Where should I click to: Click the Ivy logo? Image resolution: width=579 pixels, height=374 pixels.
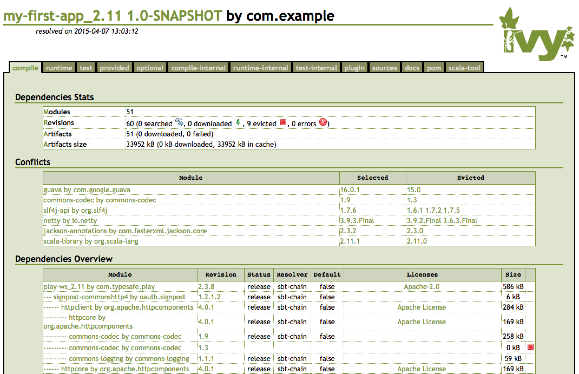click(x=537, y=34)
